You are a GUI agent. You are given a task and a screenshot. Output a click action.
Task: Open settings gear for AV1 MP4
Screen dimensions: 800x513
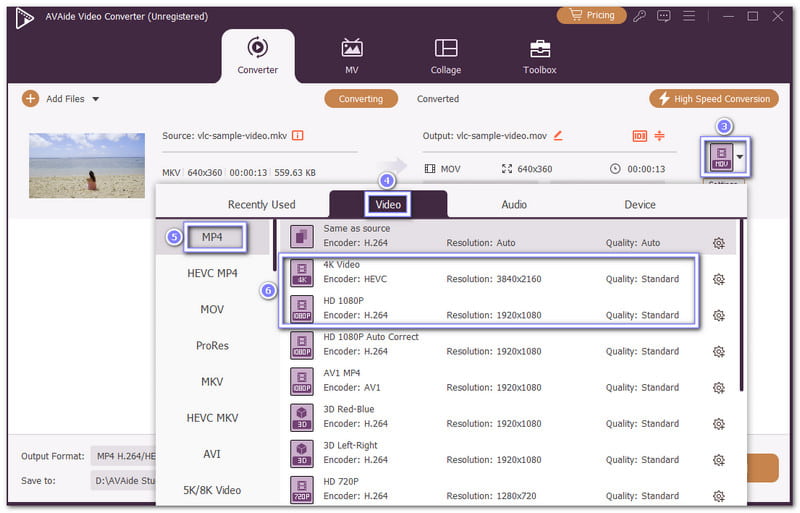[719, 388]
